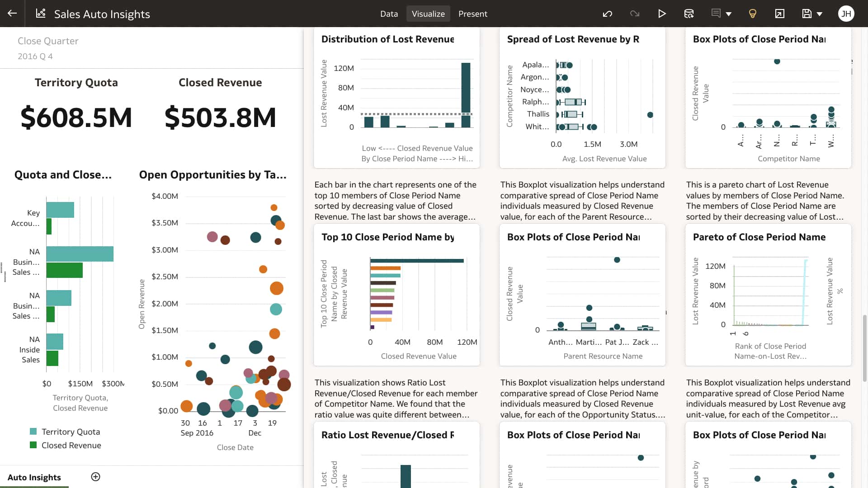Click the Undo icon in the toolbar
The image size is (868, 488).
pos(607,14)
